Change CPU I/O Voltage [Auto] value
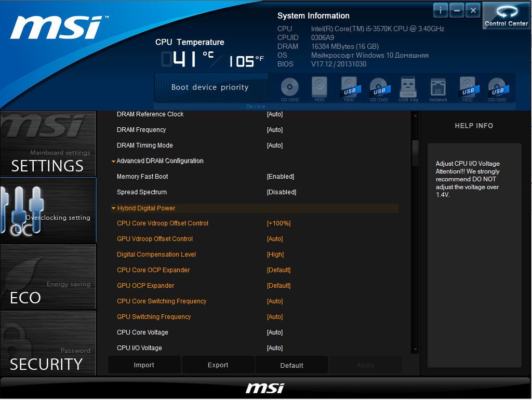 click(x=275, y=349)
